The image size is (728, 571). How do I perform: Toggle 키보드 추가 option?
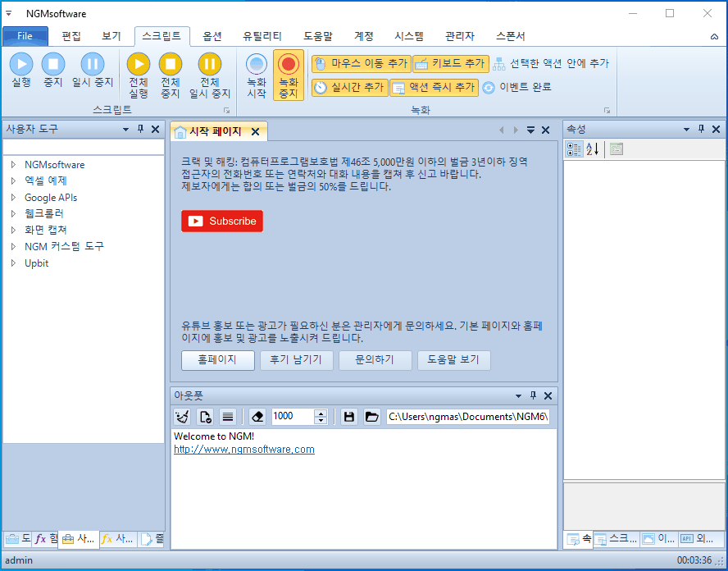point(451,64)
